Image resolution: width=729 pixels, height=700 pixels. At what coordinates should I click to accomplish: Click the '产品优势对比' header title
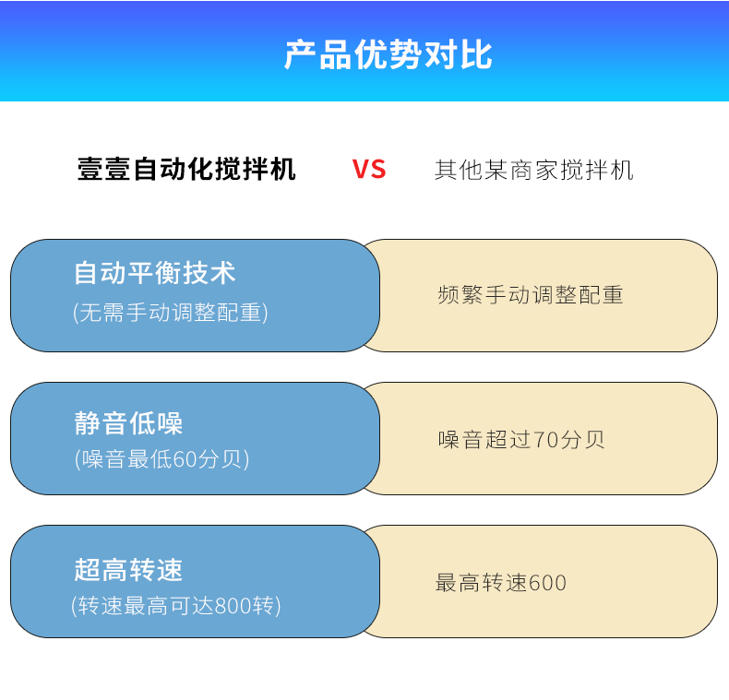point(388,55)
